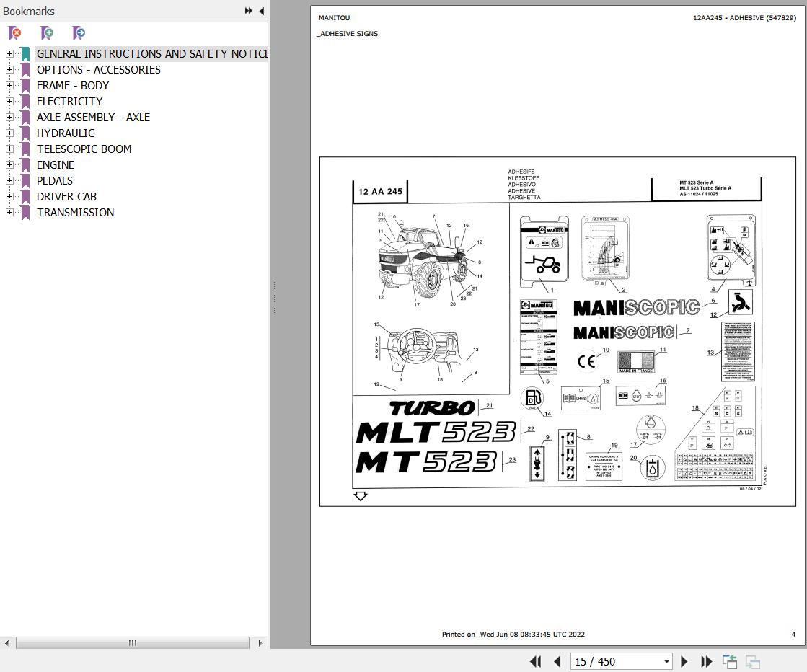The width and height of the screenshot is (807, 672).
Task: Go to the previous page
Action: coord(557,661)
